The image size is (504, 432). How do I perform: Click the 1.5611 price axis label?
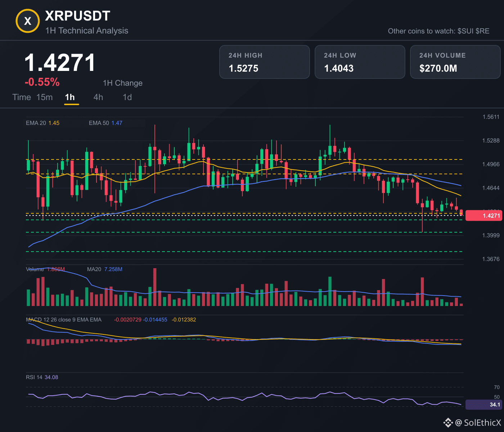click(x=491, y=117)
